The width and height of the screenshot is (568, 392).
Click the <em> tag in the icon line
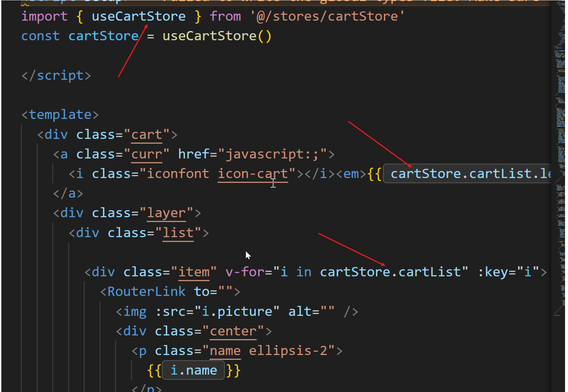pyautogui.click(x=351, y=173)
